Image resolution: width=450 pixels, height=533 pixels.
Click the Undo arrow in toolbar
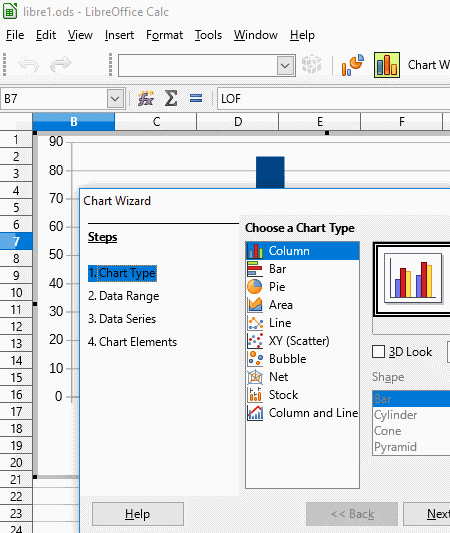pos(28,64)
